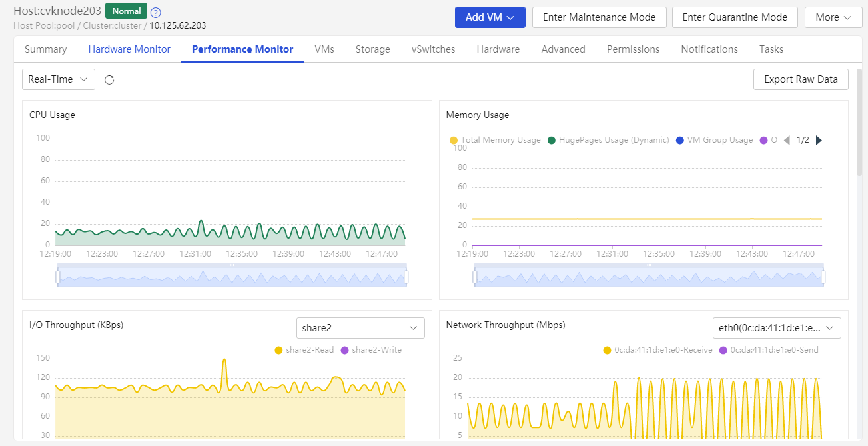Click the Memory Usage zoom slider right handle
The image size is (868, 446).
823,277
